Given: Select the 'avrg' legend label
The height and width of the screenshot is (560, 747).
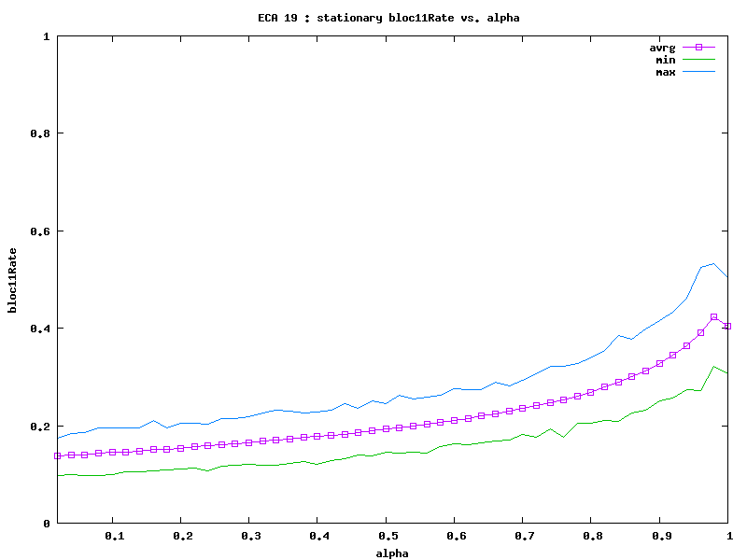Looking at the screenshot, I should (x=662, y=47).
